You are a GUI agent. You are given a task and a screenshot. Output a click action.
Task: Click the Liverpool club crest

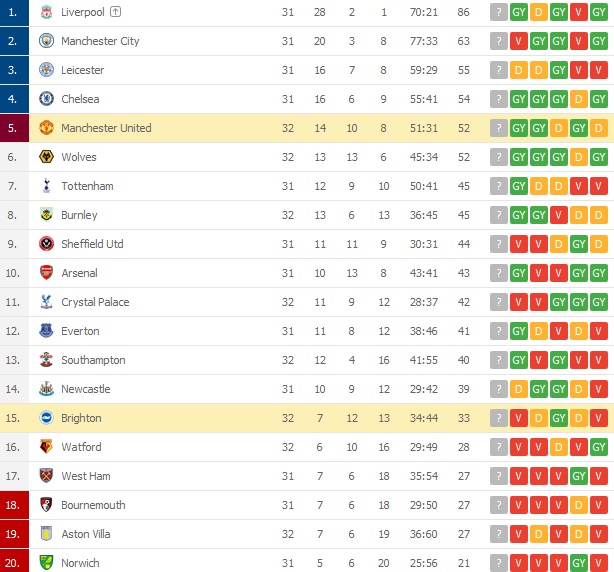[x=46, y=12]
